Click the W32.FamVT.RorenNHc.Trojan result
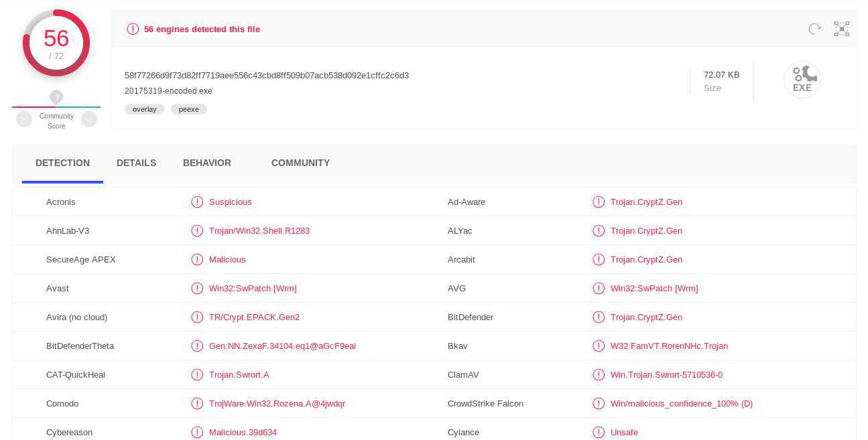The height and width of the screenshot is (440, 868). coord(669,346)
